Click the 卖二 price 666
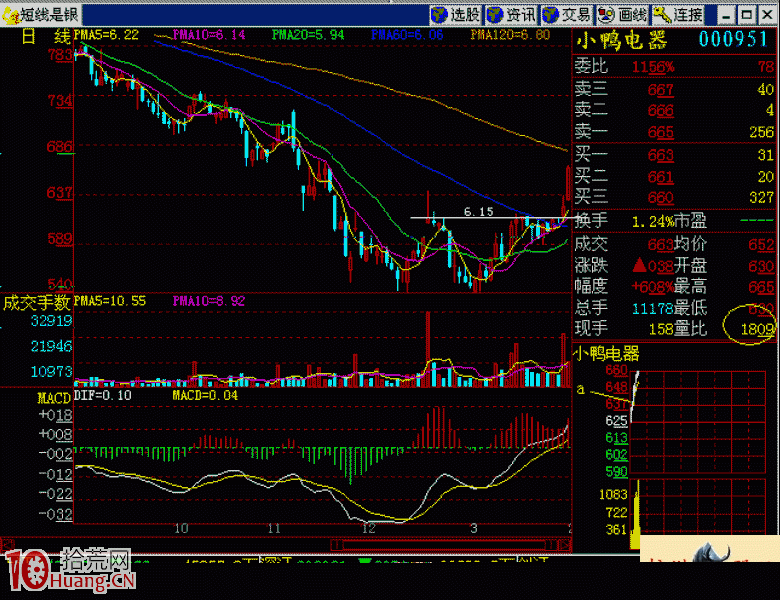Viewport: 780px width, 600px height. click(x=661, y=110)
